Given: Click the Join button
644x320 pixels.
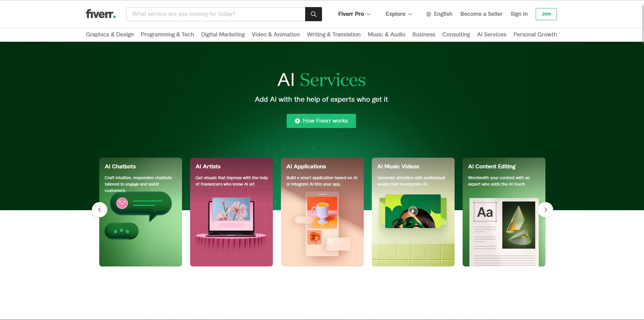Looking at the screenshot, I should point(546,14).
